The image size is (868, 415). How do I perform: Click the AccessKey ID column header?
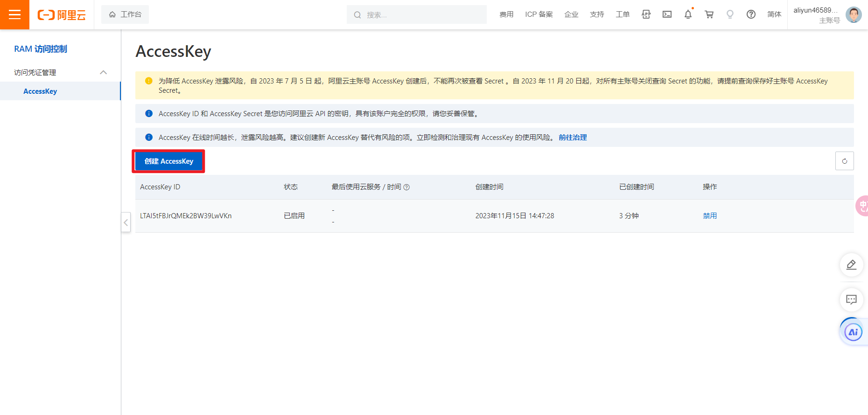pos(160,187)
